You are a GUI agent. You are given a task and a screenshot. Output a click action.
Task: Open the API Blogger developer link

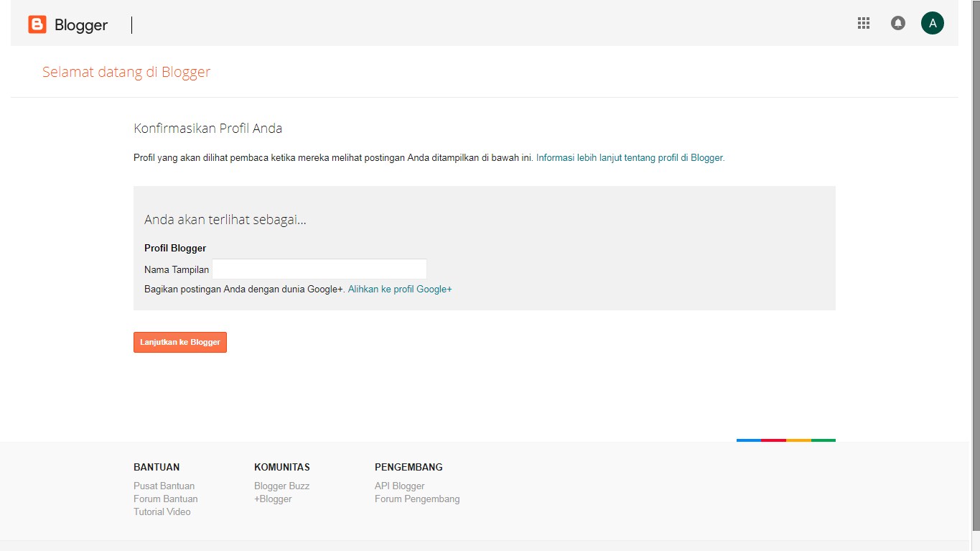[399, 486]
